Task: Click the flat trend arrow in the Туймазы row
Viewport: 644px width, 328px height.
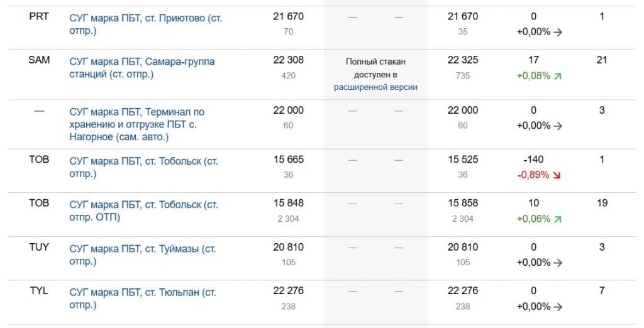Action: tap(557, 263)
